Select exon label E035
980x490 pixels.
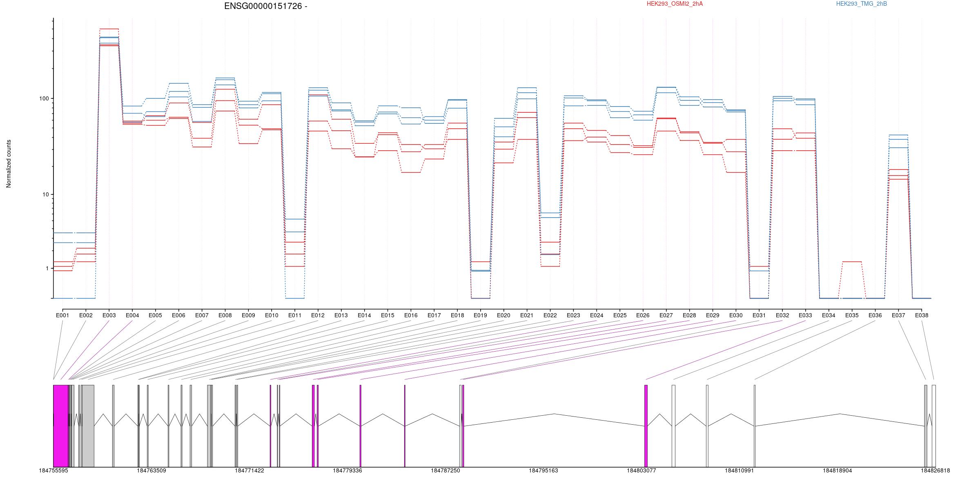point(852,315)
